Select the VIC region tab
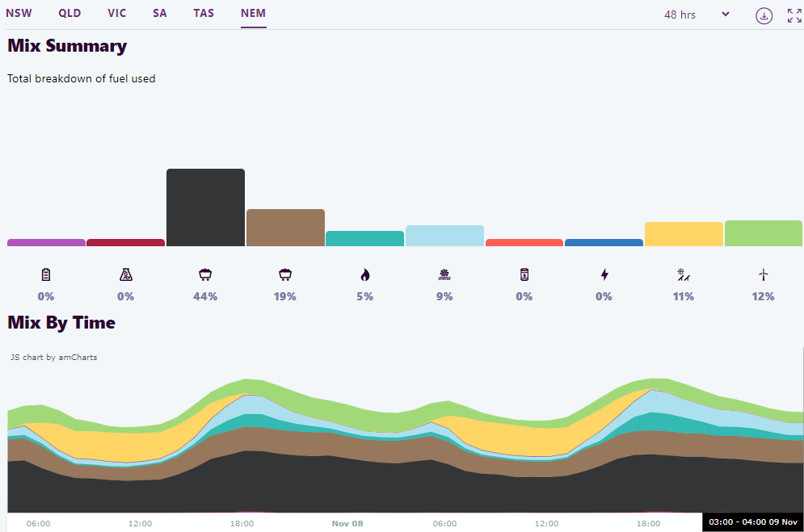This screenshot has width=804, height=532. [x=117, y=14]
